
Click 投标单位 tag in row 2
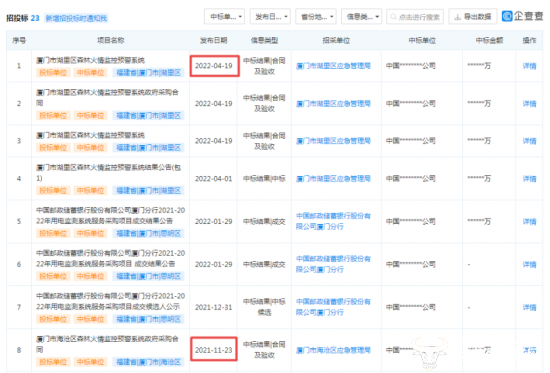coord(53,115)
